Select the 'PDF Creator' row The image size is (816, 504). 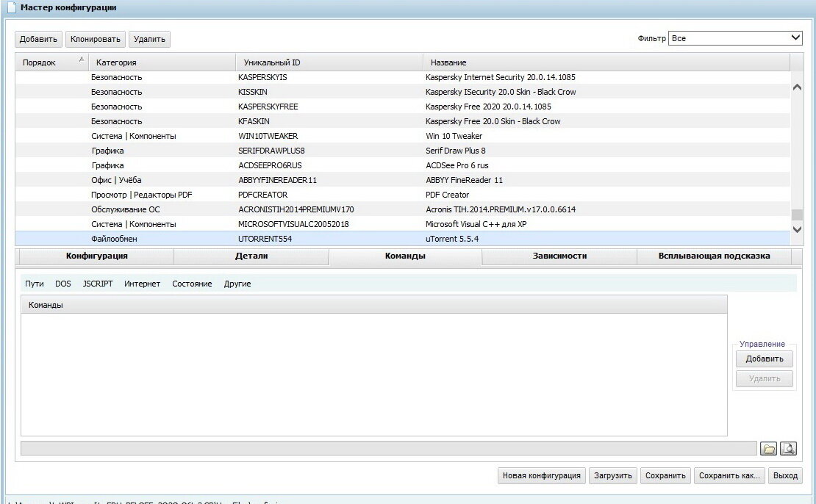point(402,195)
